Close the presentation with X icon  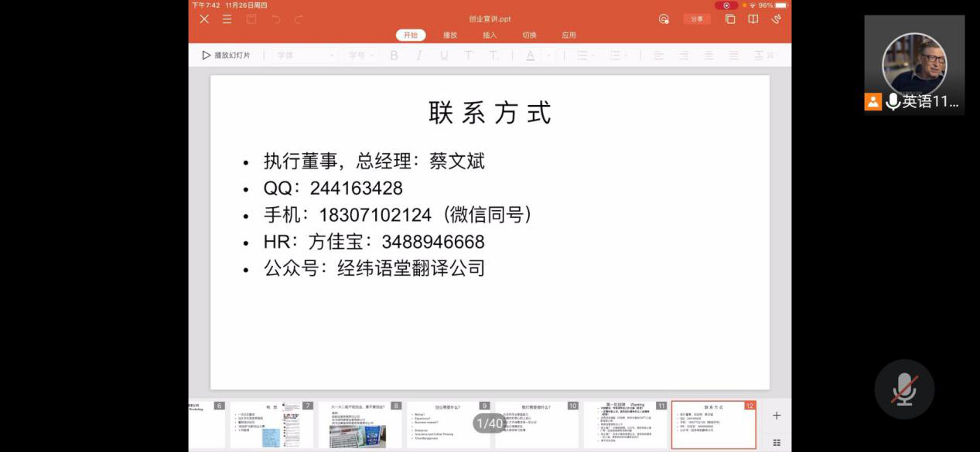pyautogui.click(x=204, y=19)
